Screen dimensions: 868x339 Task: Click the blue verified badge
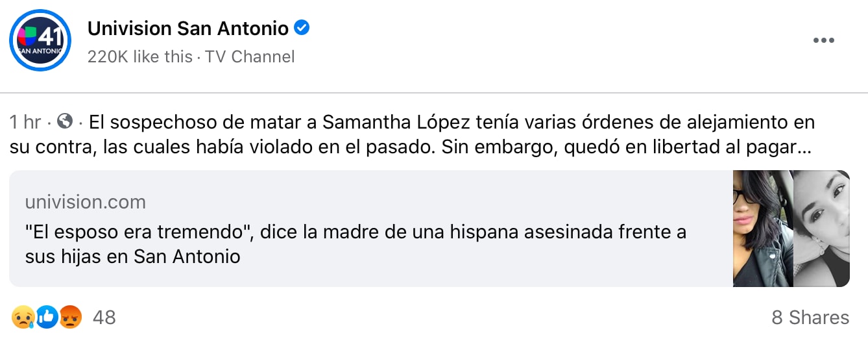click(x=302, y=28)
